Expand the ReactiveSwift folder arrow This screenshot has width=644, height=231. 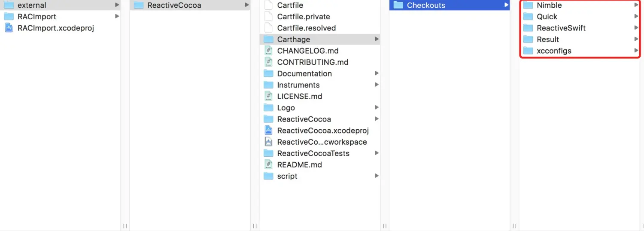click(636, 28)
